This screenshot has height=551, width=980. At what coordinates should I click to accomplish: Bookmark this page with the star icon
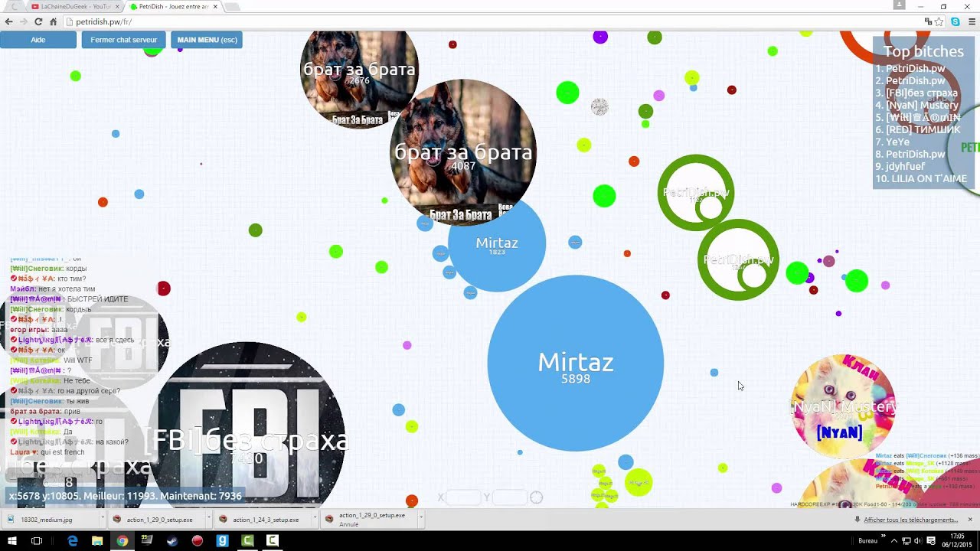(939, 21)
